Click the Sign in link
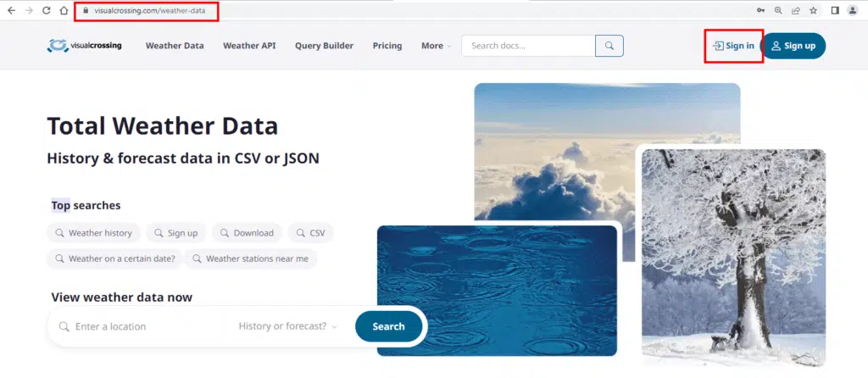The image size is (868, 378). [x=733, y=46]
